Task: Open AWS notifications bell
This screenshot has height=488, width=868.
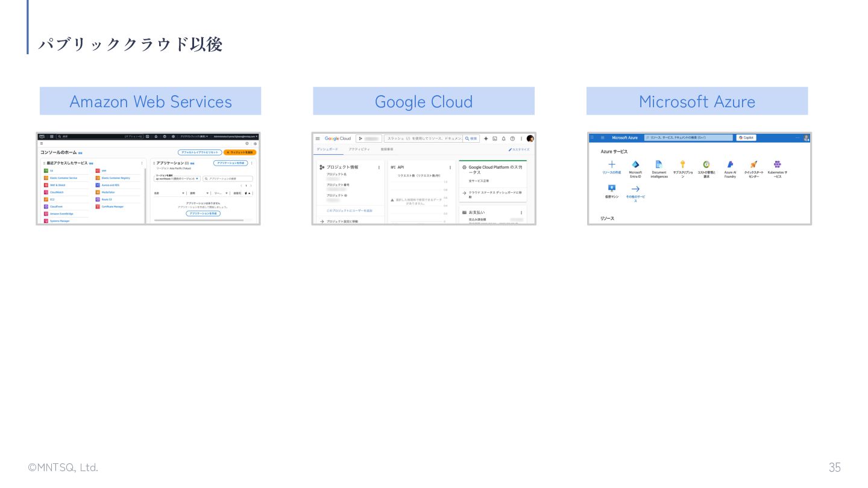Action: click(156, 137)
